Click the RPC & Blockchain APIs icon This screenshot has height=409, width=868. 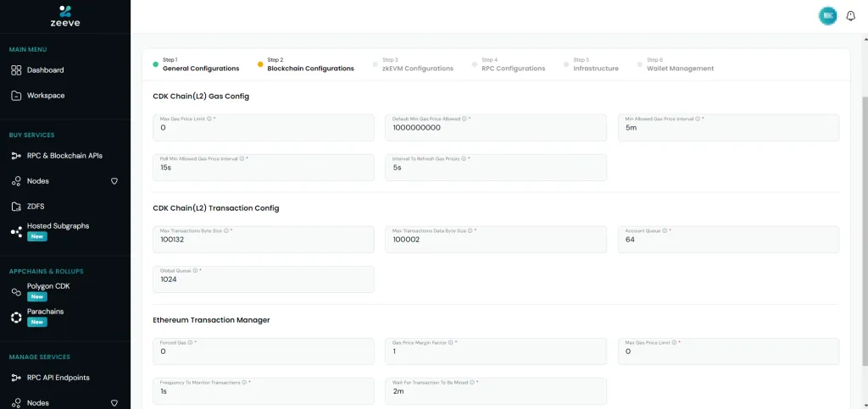coord(16,156)
